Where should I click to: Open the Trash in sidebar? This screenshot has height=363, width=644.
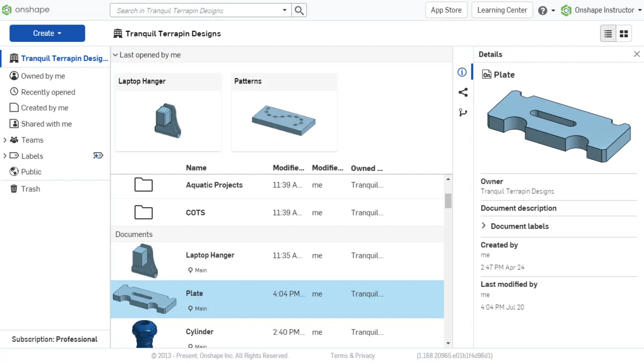pyautogui.click(x=30, y=189)
